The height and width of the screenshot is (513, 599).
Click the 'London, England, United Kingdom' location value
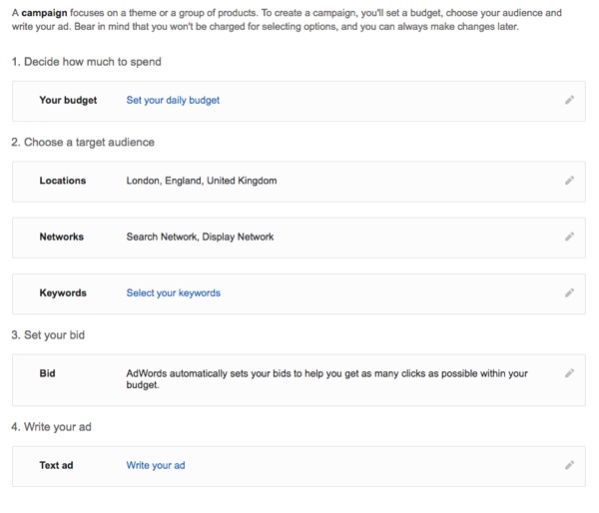tap(202, 181)
